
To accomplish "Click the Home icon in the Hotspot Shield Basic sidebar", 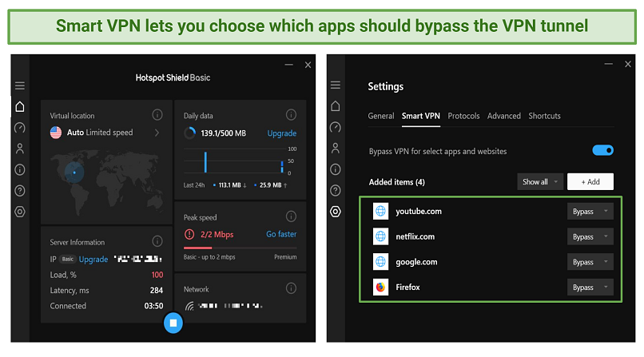I will tap(20, 107).
